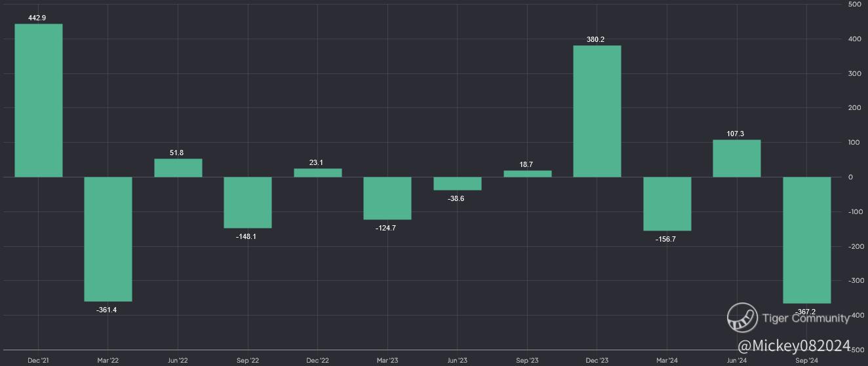Click the 0 y-axis tick label
Image resolution: width=868 pixels, height=366 pixels.
pos(850,177)
